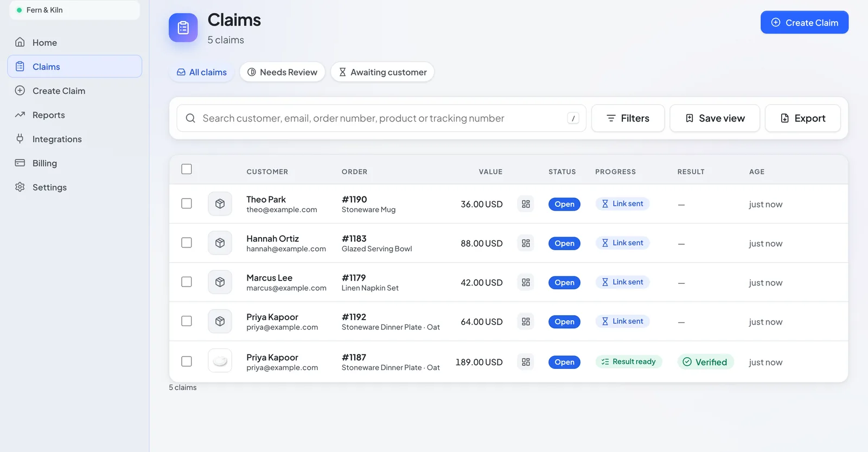Image resolution: width=868 pixels, height=452 pixels.
Task: Tick the checkbox for order #1192
Action: (187, 321)
